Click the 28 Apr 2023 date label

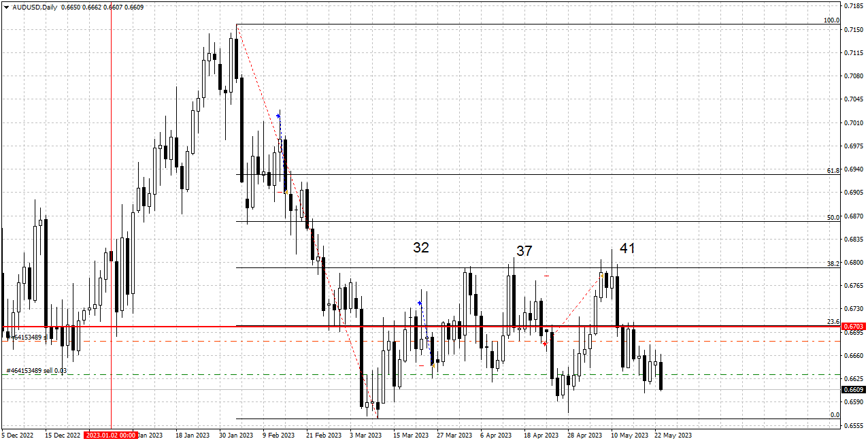pyautogui.click(x=585, y=435)
